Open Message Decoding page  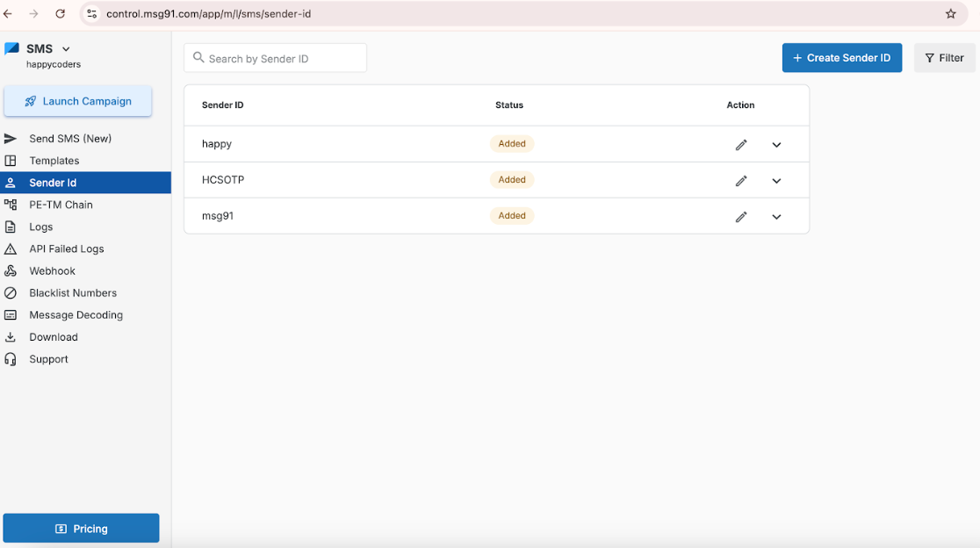86,315
